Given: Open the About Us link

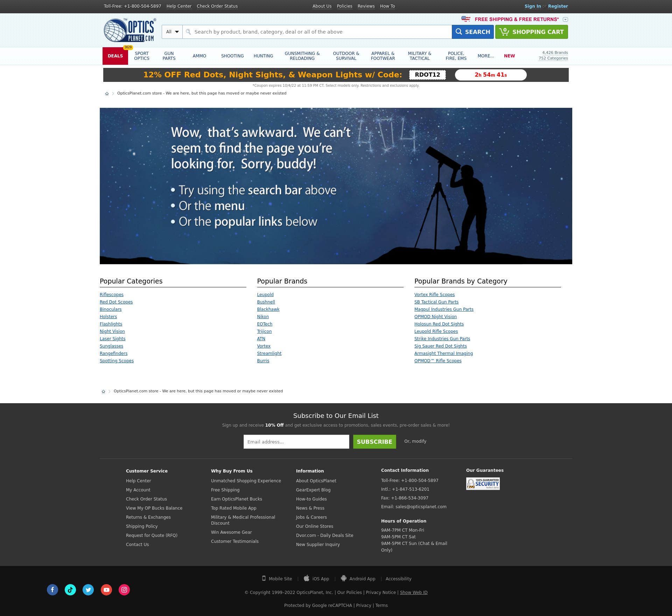Looking at the screenshot, I should [322, 6].
